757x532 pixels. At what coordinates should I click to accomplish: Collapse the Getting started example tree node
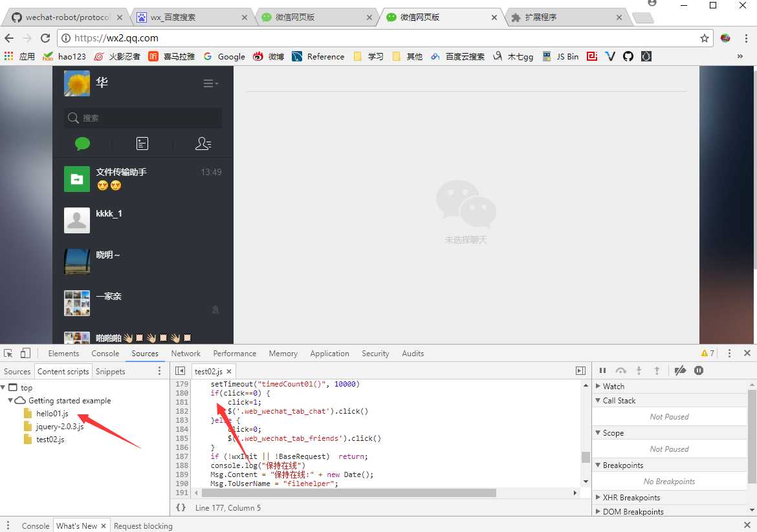coord(10,400)
